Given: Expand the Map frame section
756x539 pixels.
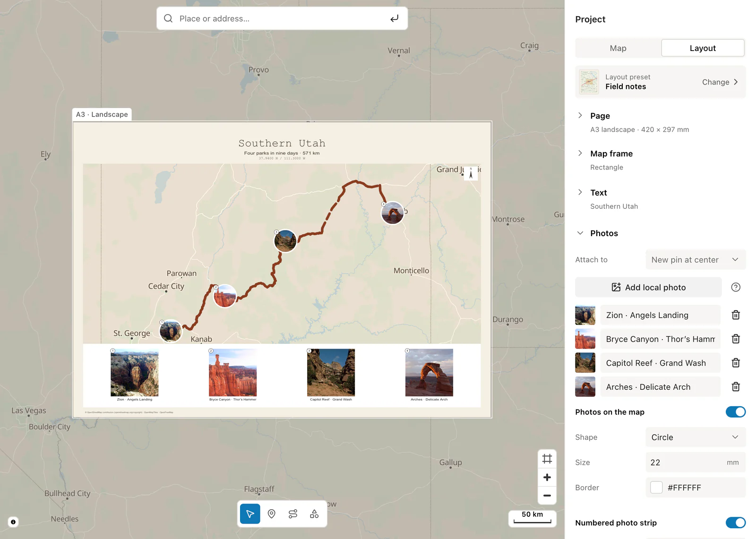Looking at the screenshot, I should [580, 154].
